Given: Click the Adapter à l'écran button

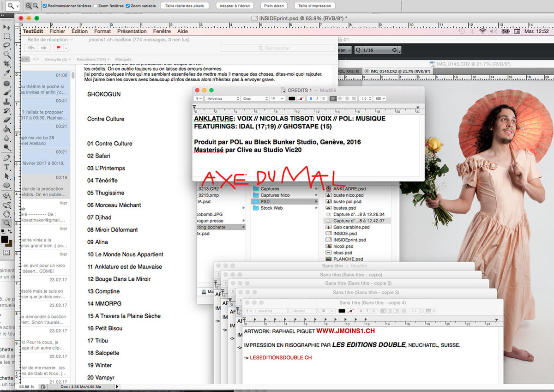Looking at the screenshot, I should [x=235, y=6].
